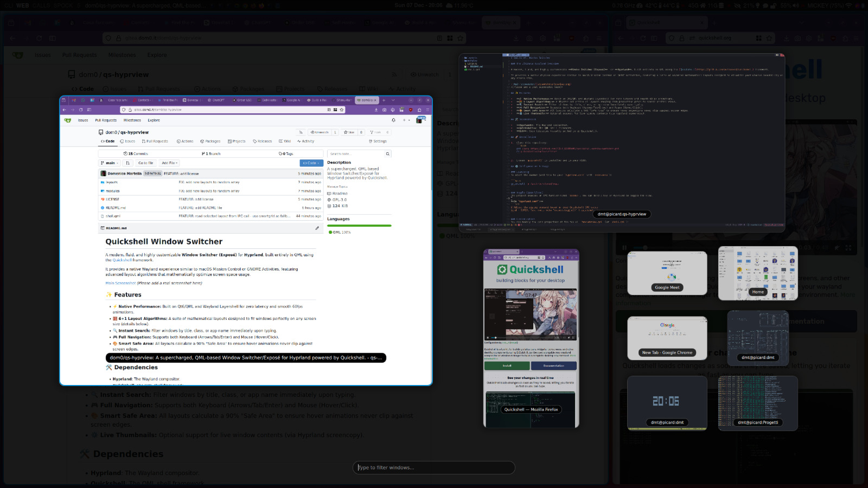Open the Actions repository tab
This screenshot has height=488, width=868.
[x=185, y=142]
